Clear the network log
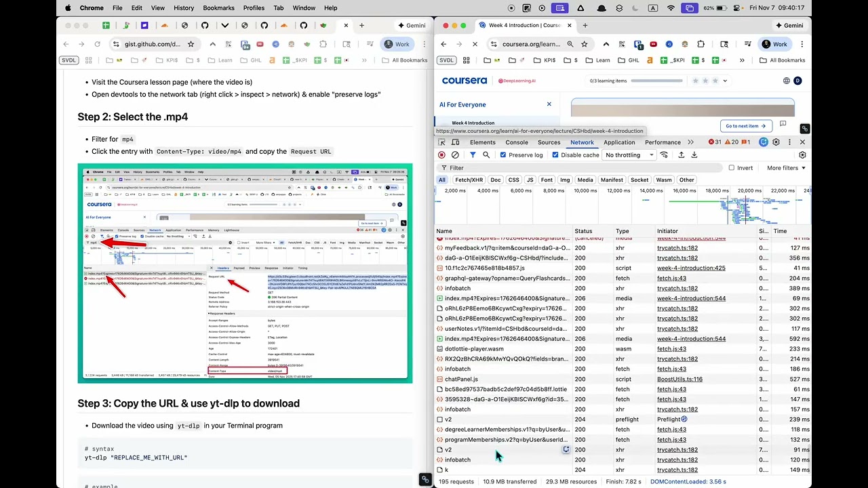 [455, 155]
